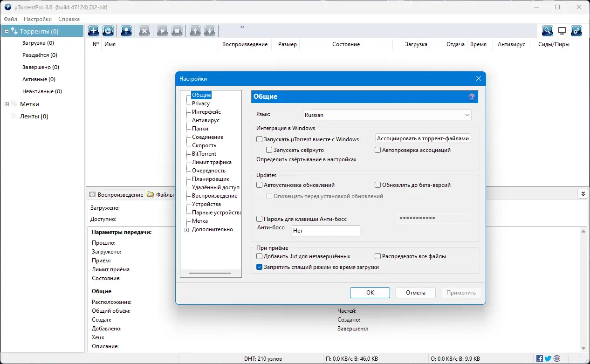
Task: Click the search magnifier icon in toolbar
Action: [x=547, y=31]
